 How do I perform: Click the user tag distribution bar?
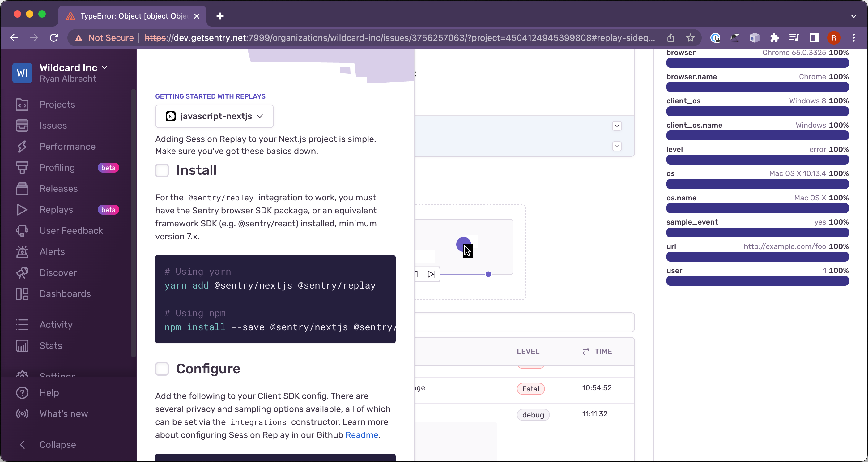[x=757, y=281]
